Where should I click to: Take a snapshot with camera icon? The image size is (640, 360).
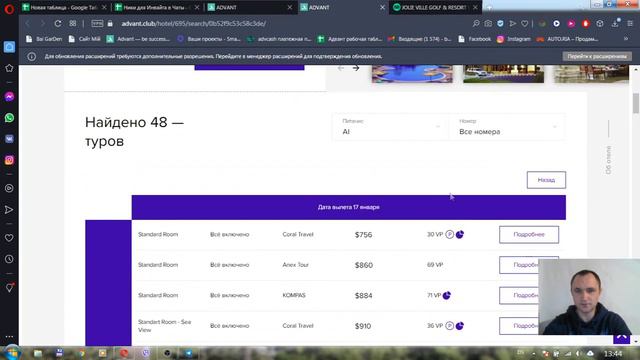[488, 24]
